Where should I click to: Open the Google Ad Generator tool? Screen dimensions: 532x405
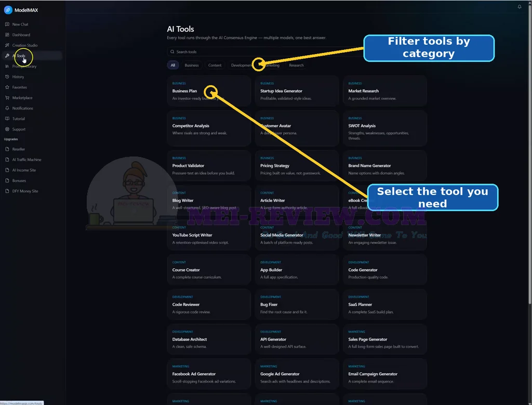[297, 374]
